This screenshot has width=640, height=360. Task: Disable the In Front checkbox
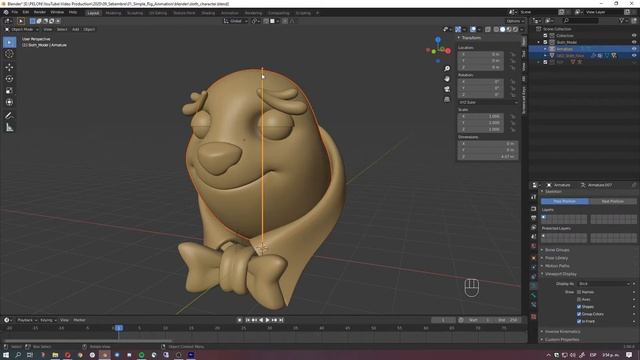click(x=579, y=321)
